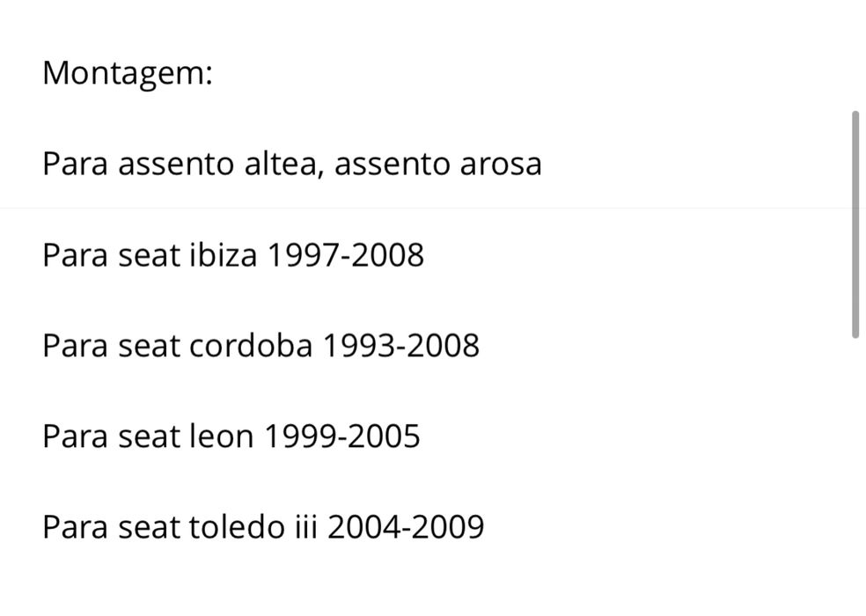Select the Para seat toledo iii line
Viewport: 866px width, 616px height.
click(262, 528)
